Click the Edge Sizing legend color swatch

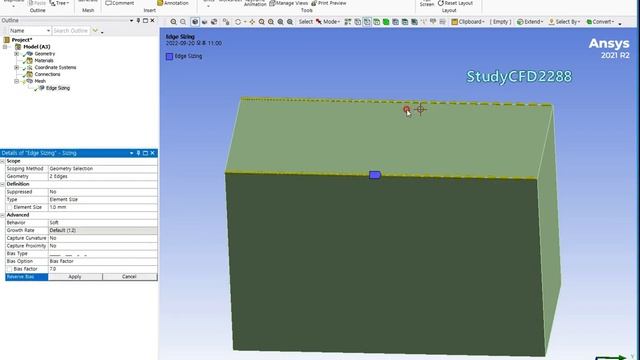pos(169,56)
